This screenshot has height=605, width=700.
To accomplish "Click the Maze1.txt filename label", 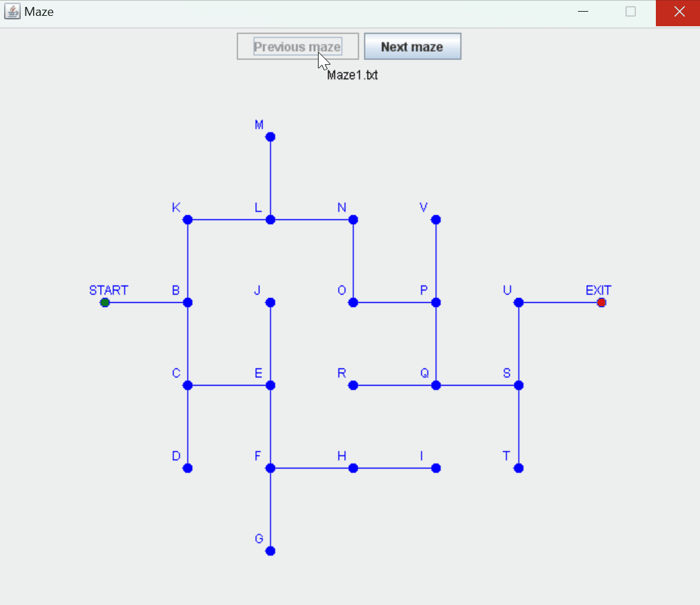I will point(352,75).
